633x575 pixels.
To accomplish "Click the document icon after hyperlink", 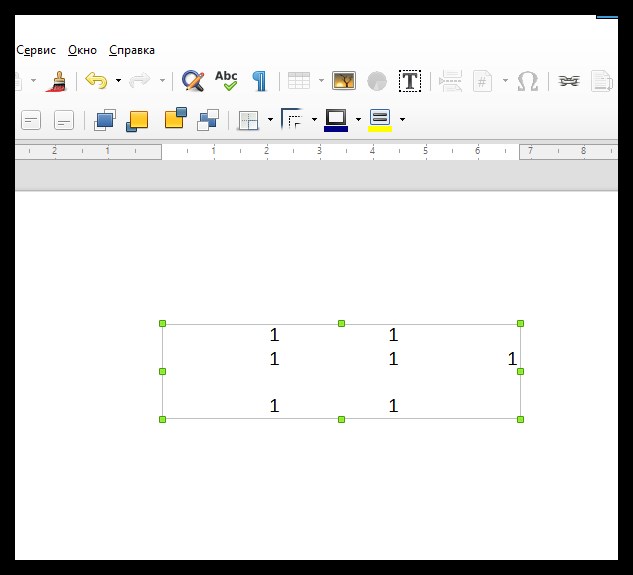I will (602, 81).
